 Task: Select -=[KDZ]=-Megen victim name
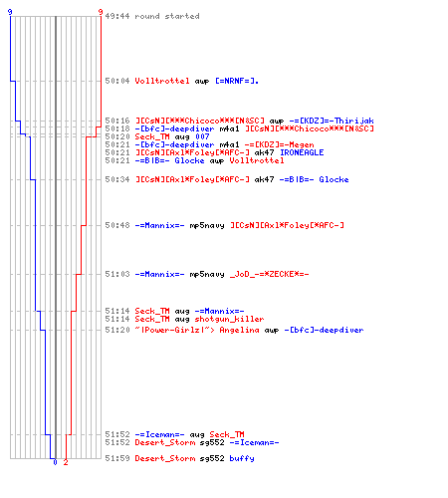coord(279,144)
